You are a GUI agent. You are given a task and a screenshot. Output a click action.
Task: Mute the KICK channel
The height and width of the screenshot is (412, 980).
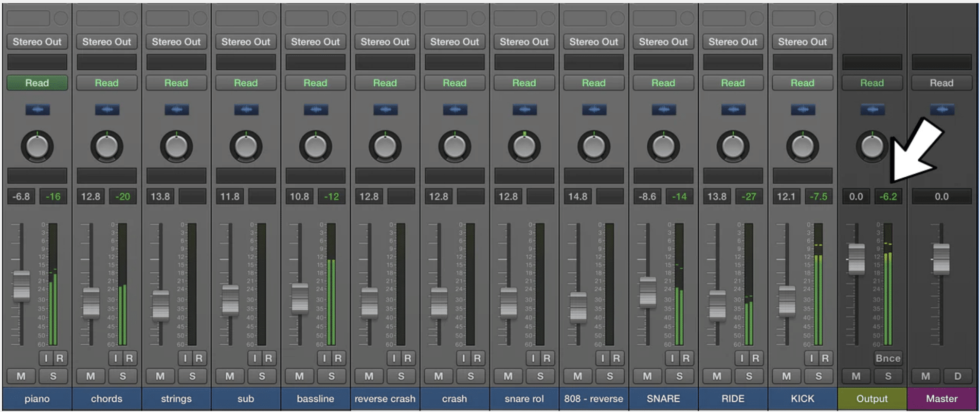[x=787, y=376]
